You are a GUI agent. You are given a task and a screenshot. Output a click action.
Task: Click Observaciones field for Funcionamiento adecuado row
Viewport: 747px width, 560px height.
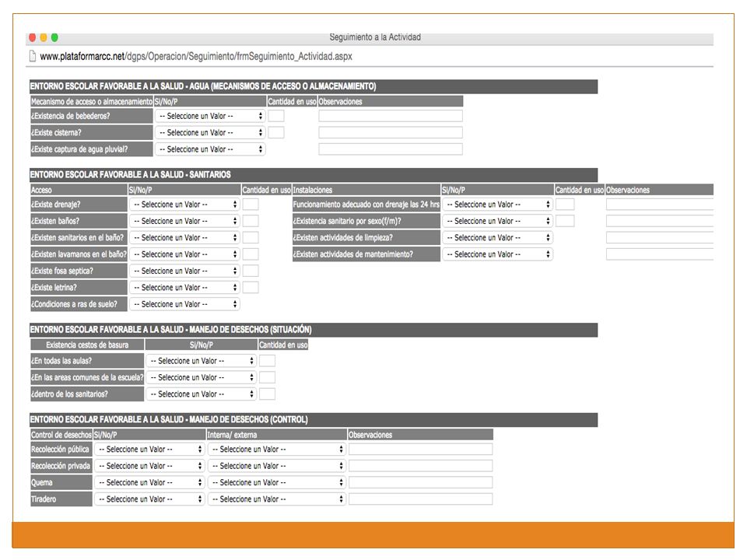660,205
